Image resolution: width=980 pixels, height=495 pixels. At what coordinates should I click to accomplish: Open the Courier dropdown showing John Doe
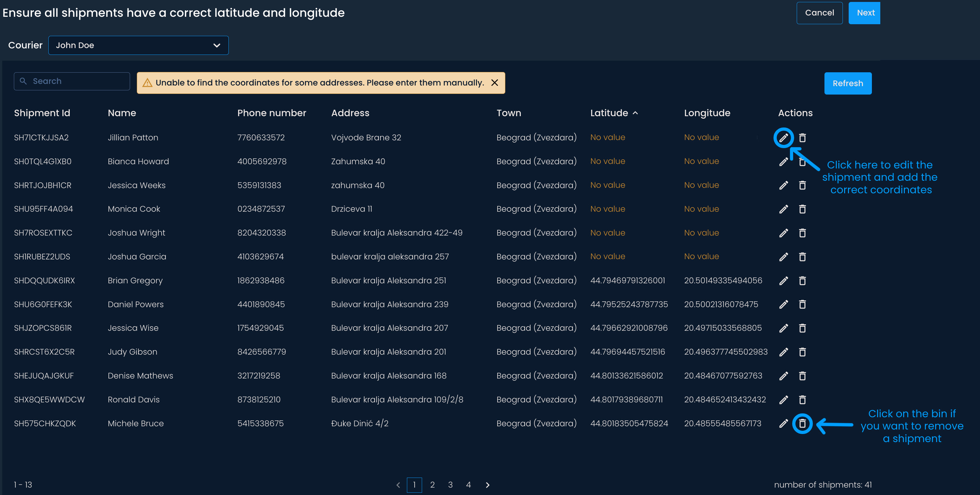[x=138, y=45]
